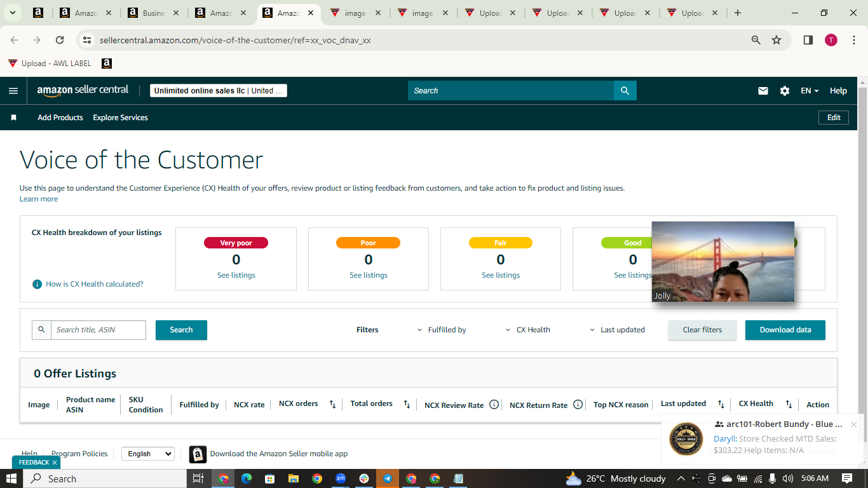The image size is (868, 488).
Task: Click the Edit button in the navigation bar
Action: pos(834,118)
